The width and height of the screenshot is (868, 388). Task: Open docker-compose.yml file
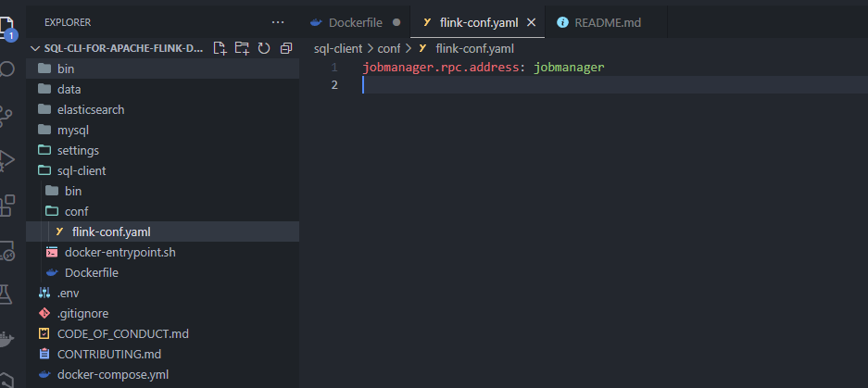point(162,375)
